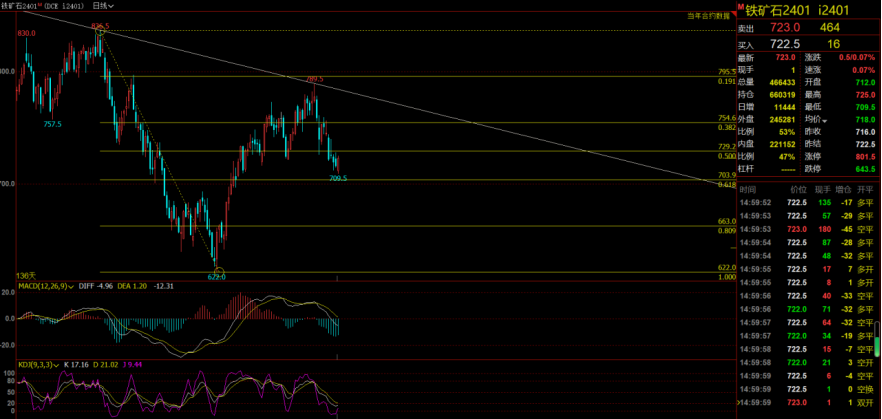Click the 789.5 peak label on chart

click(315, 80)
